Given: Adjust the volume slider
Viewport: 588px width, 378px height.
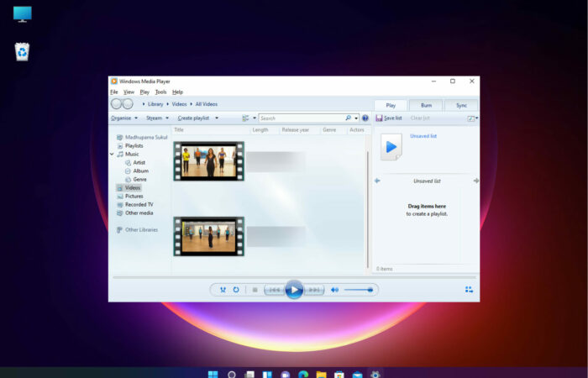Looking at the screenshot, I should tap(359, 290).
